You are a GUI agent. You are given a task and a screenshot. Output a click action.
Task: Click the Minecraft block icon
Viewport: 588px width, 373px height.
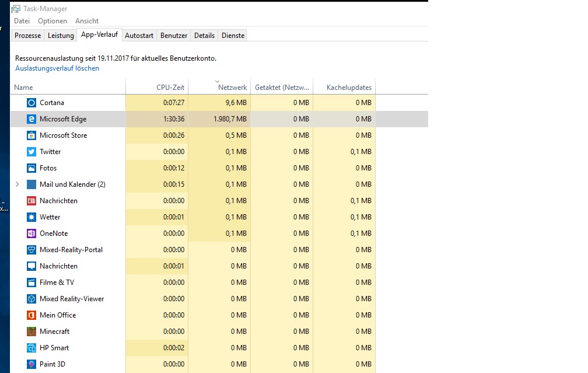point(32,332)
